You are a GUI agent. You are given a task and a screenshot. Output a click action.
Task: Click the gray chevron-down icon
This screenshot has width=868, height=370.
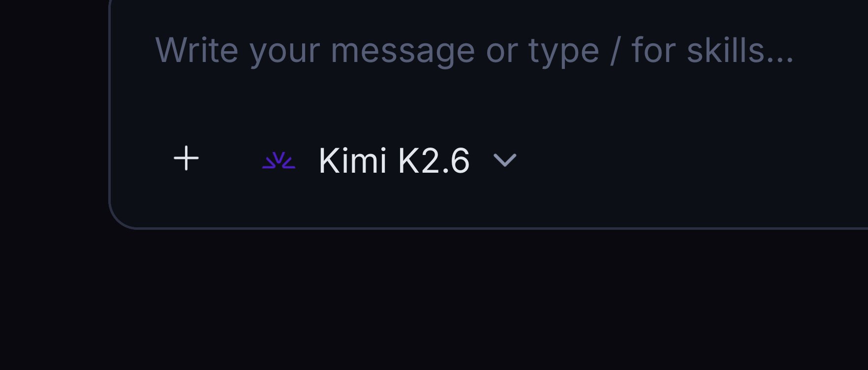(x=505, y=160)
